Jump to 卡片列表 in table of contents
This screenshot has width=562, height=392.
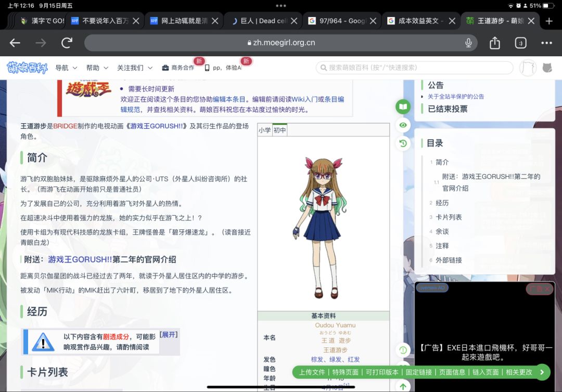click(449, 217)
